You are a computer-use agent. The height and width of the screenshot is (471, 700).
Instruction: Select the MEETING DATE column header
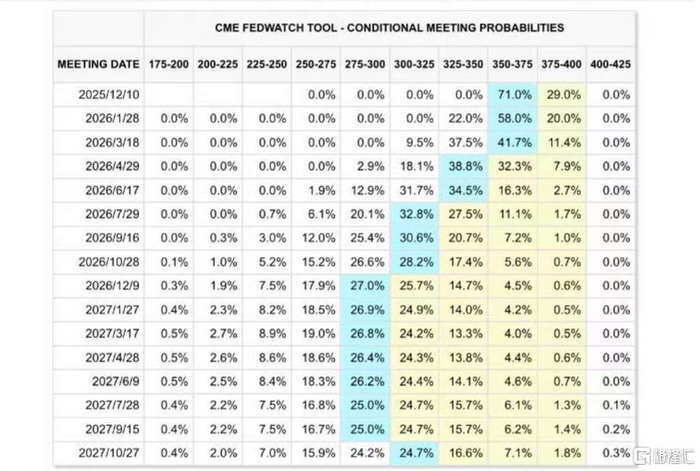click(98, 65)
